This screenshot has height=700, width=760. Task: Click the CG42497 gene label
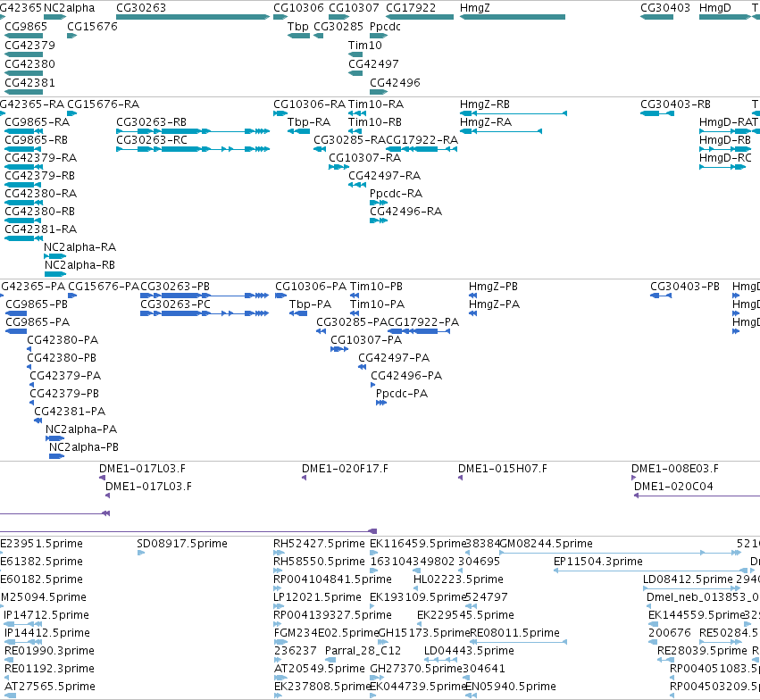coord(373,64)
